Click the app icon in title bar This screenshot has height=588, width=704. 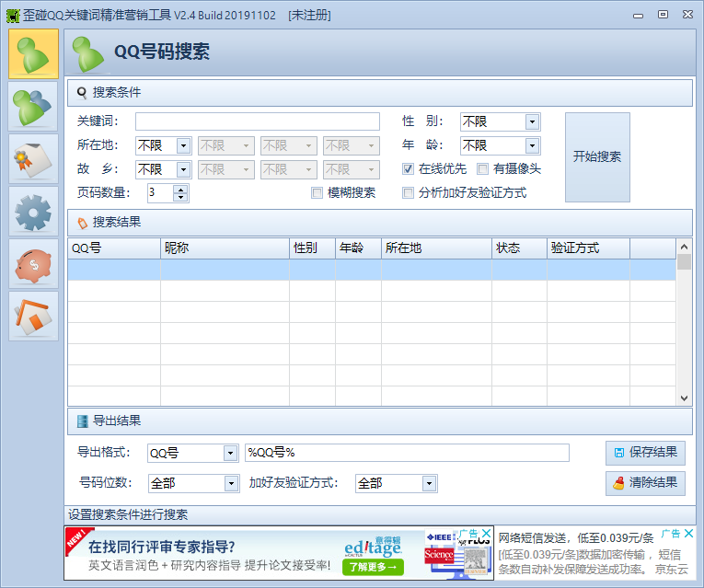tap(13, 16)
